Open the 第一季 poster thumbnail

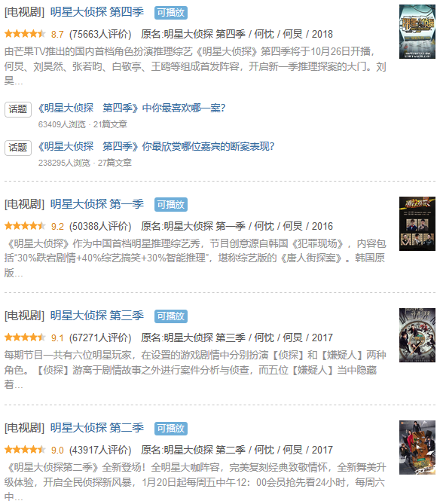[417, 224]
